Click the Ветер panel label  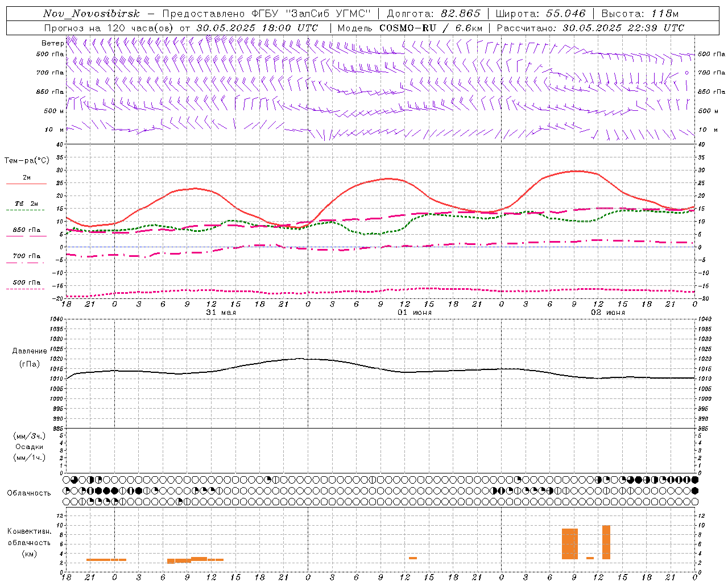52,43
